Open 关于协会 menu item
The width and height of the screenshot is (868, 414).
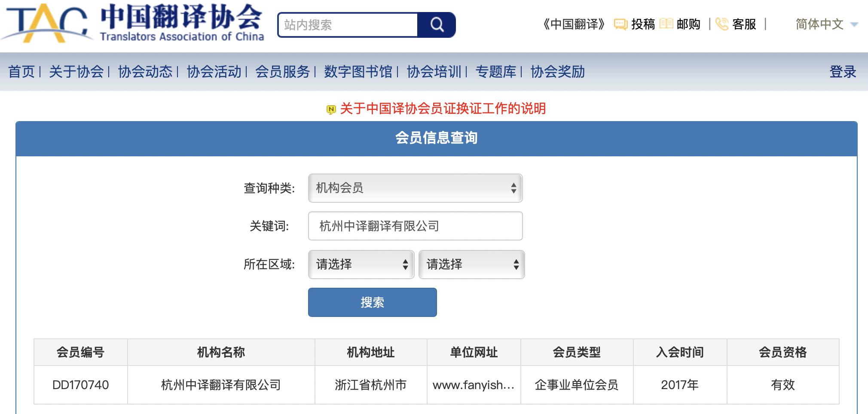point(76,72)
